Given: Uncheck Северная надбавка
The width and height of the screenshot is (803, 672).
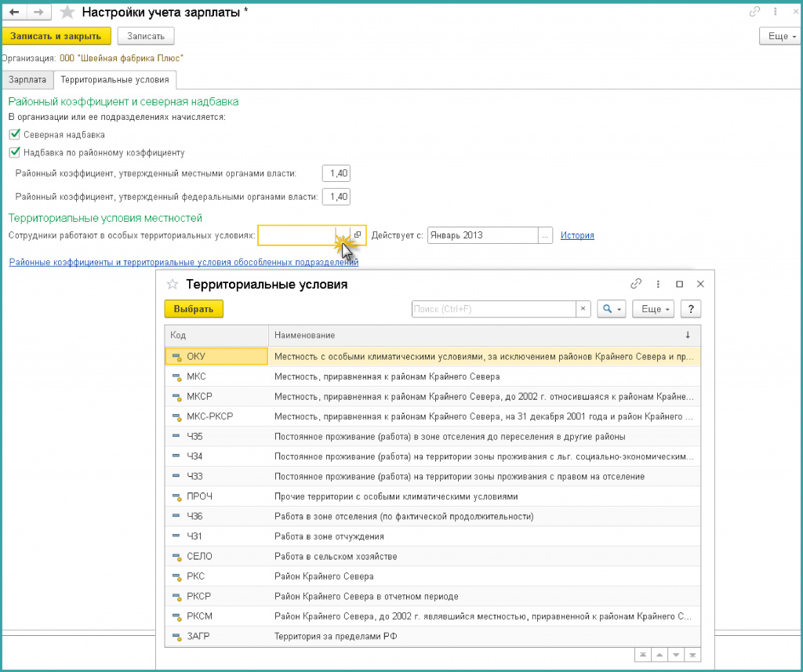Looking at the screenshot, I should pos(14,135).
